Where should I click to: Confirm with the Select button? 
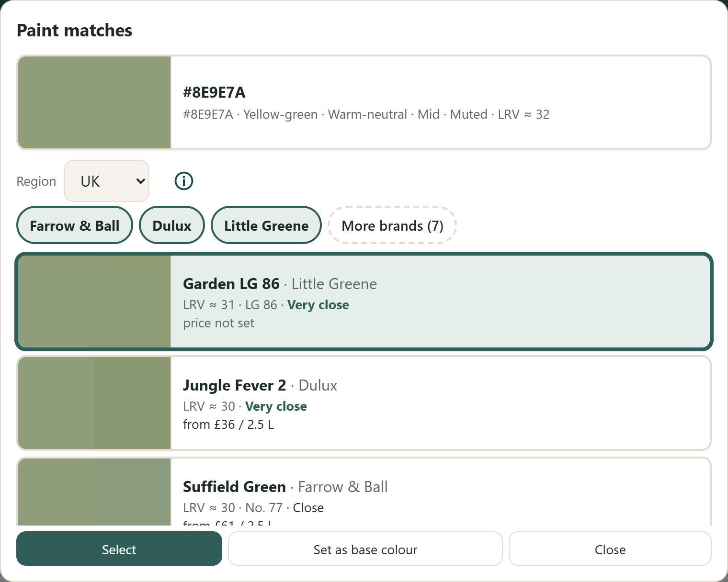click(119, 549)
